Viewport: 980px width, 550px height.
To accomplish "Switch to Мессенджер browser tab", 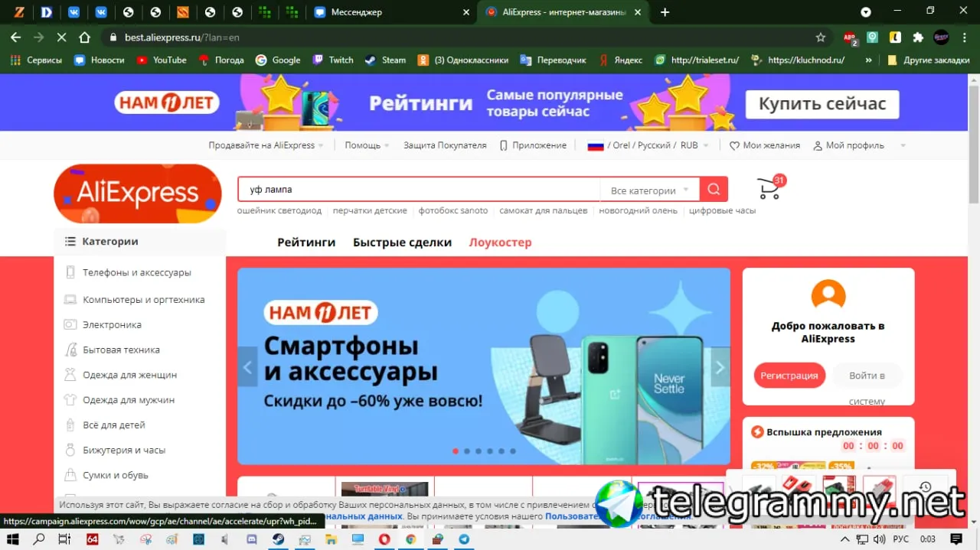I will point(392,12).
